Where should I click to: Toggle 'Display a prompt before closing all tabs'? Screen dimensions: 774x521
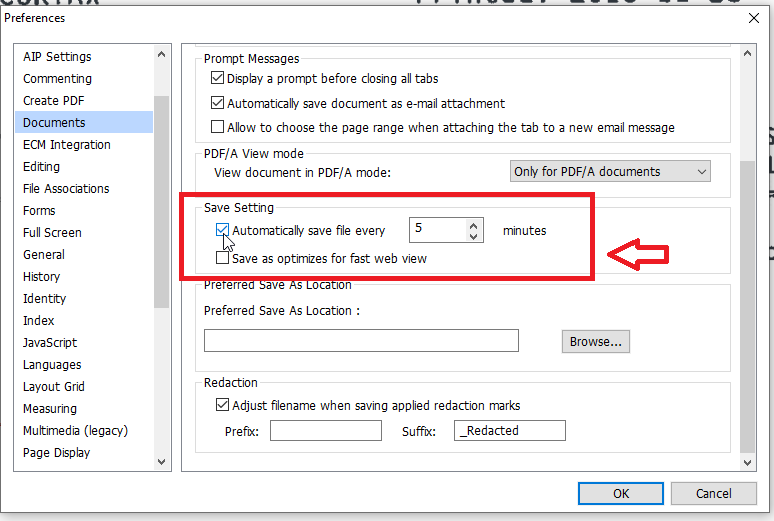pyautogui.click(x=217, y=79)
